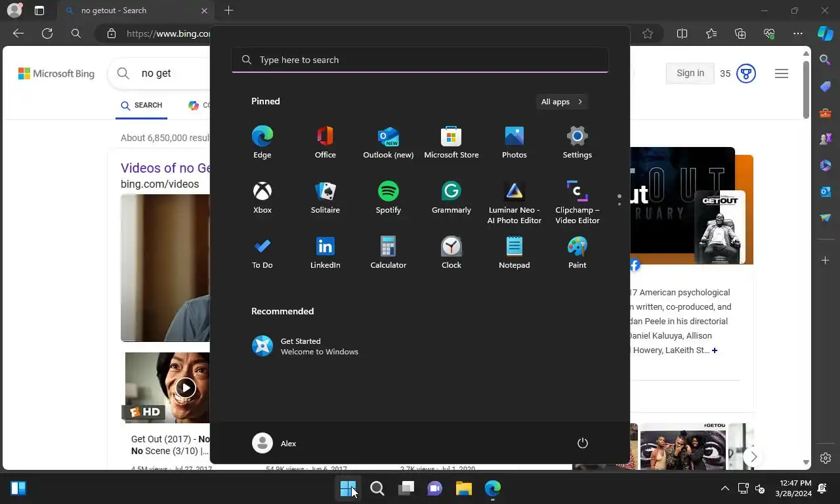Open Outlook (new) pinned app

388,142
